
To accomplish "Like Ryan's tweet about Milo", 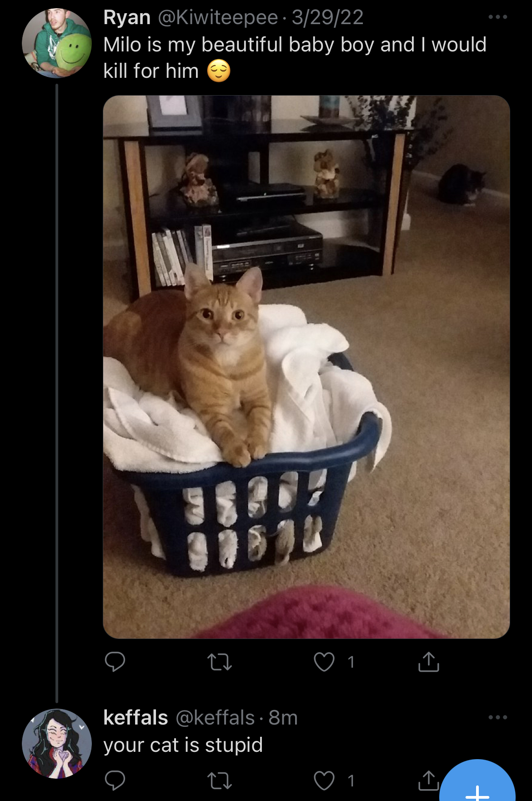I will (x=324, y=662).
